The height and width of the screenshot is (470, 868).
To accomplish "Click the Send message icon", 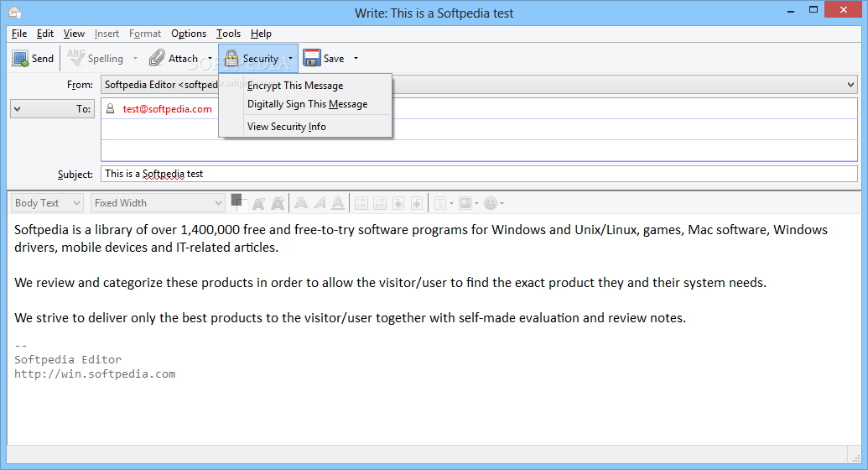I will pyautogui.click(x=20, y=58).
